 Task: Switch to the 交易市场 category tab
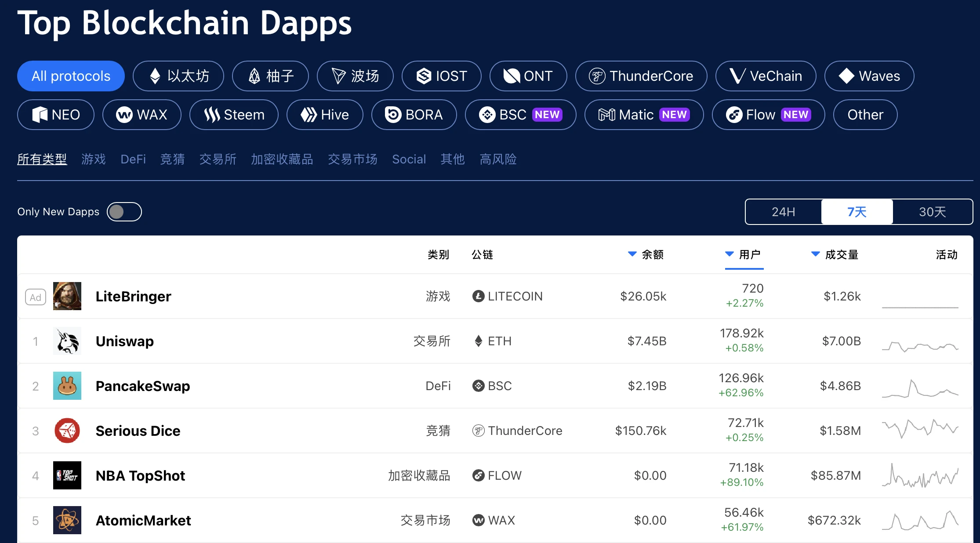click(x=352, y=159)
